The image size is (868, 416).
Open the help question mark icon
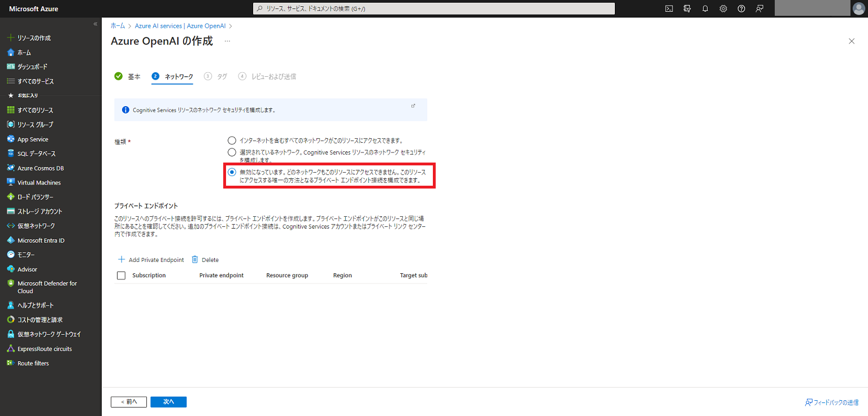click(x=741, y=8)
